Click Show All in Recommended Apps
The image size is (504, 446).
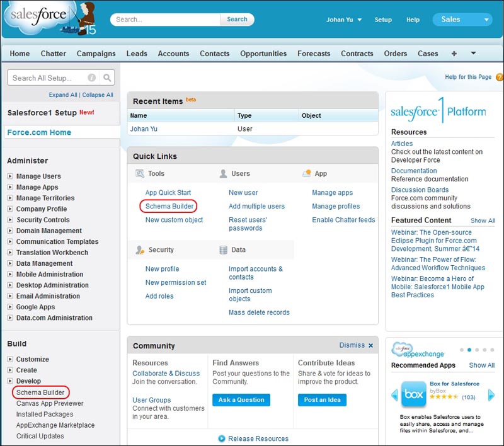(481, 365)
